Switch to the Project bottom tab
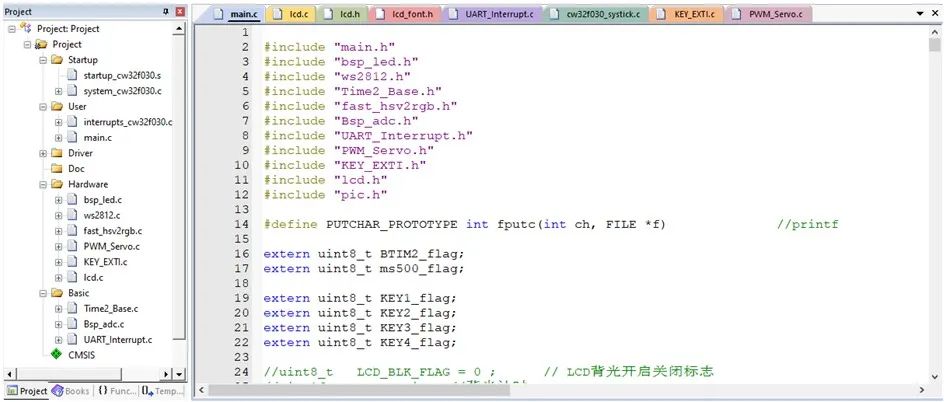 27,391
